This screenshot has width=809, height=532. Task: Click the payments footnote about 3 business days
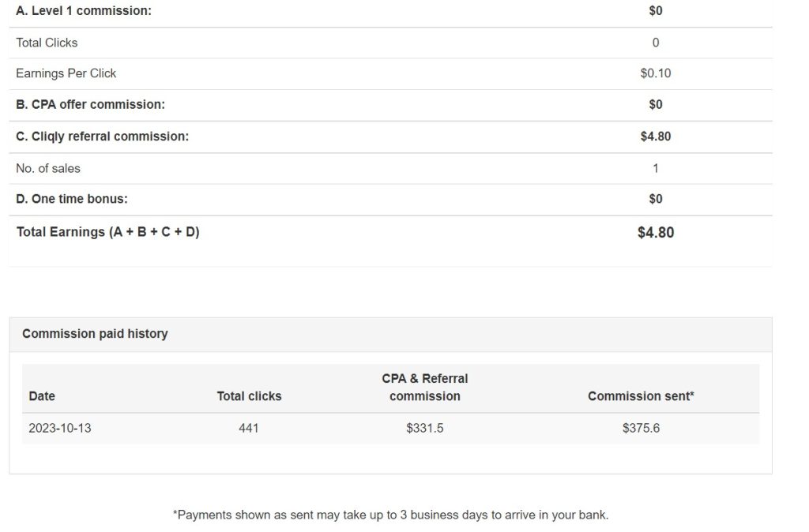[x=390, y=515]
